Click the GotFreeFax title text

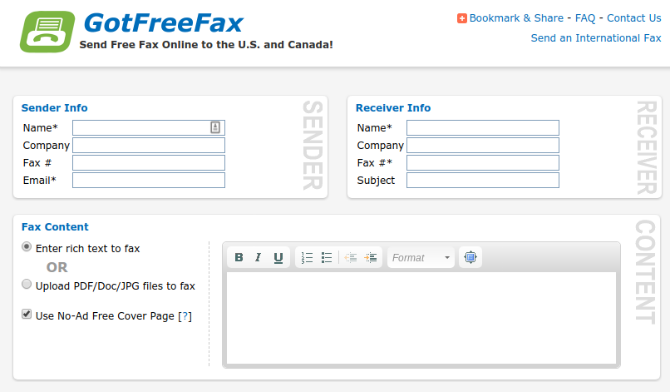pyautogui.click(x=164, y=23)
